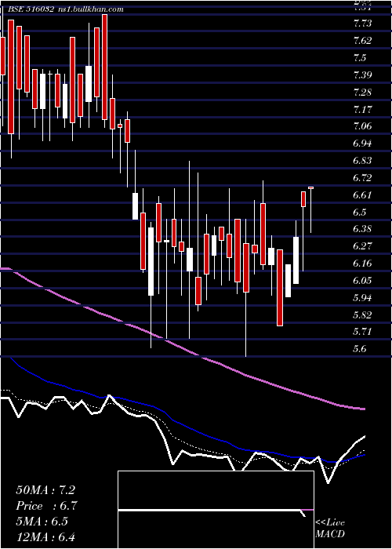
Task: Click the 5.6 price axis label
Action: click(x=360, y=349)
